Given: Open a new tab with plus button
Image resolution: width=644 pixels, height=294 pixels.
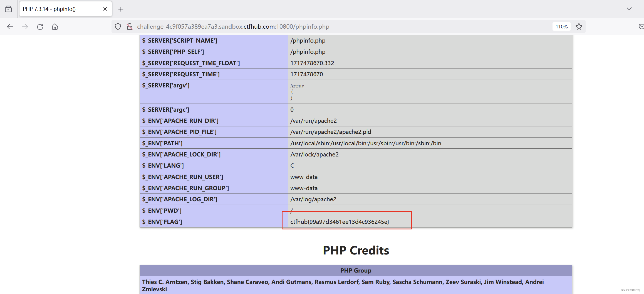Looking at the screenshot, I should click(121, 9).
